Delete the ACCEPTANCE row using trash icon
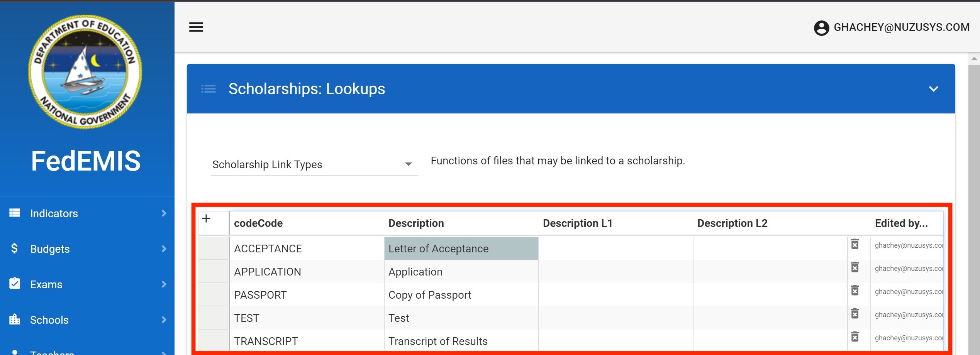Image resolution: width=980 pixels, height=355 pixels. point(855,244)
